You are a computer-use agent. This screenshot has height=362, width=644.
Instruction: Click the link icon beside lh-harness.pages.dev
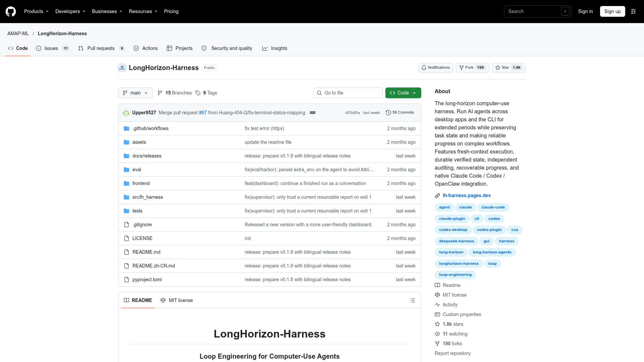[437, 196]
